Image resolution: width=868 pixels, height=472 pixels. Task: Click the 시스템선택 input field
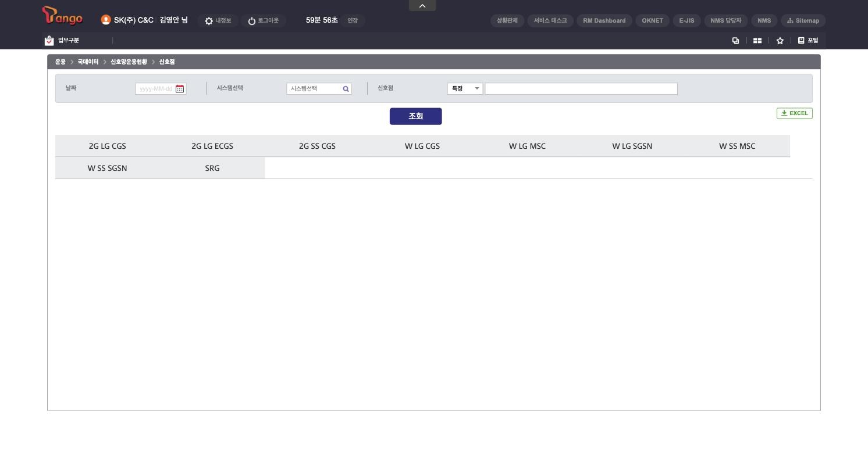pyautogui.click(x=319, y=89)
